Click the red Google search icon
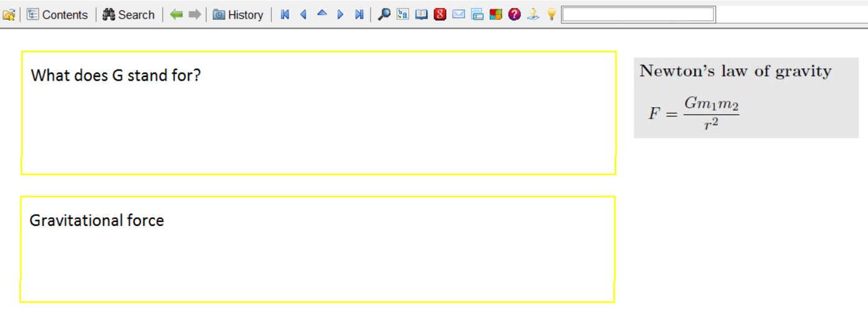Viewport: 868px width, 314px height. coord(440,14)
